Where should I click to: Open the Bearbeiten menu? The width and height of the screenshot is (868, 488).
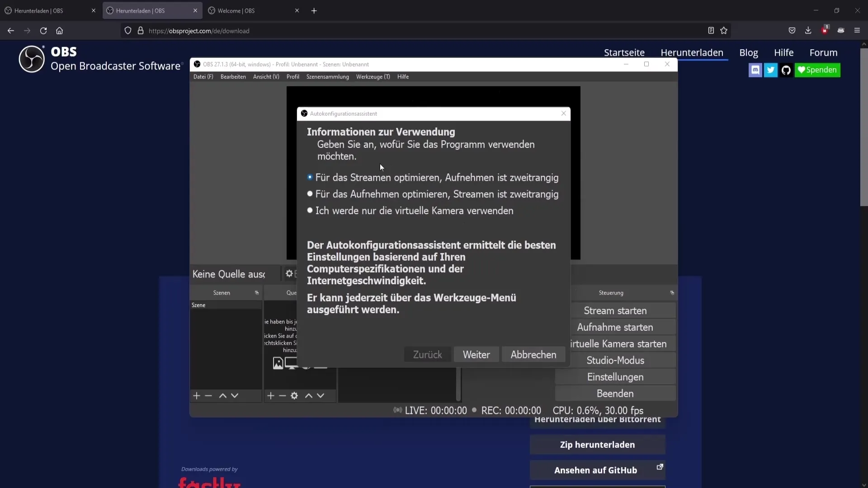pos(233,77)
